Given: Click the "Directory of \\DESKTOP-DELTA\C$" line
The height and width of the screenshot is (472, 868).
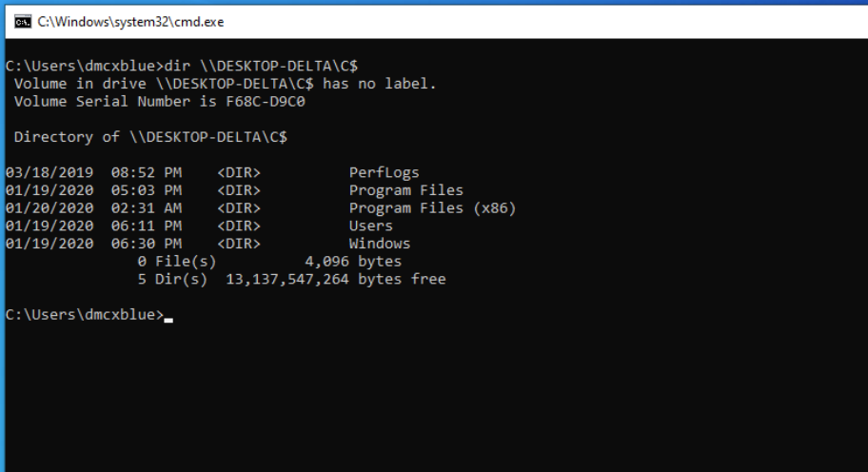Looking at the screenshot, I should 150,137.
